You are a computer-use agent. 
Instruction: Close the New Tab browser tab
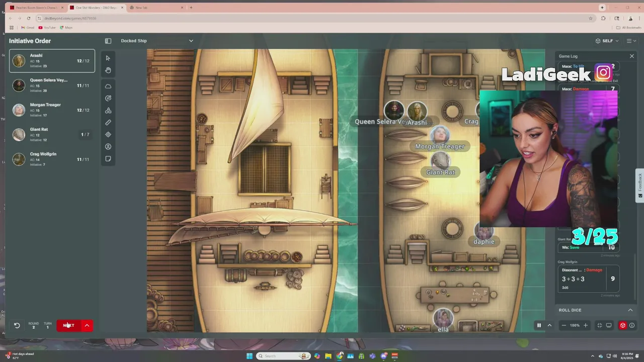182,8
